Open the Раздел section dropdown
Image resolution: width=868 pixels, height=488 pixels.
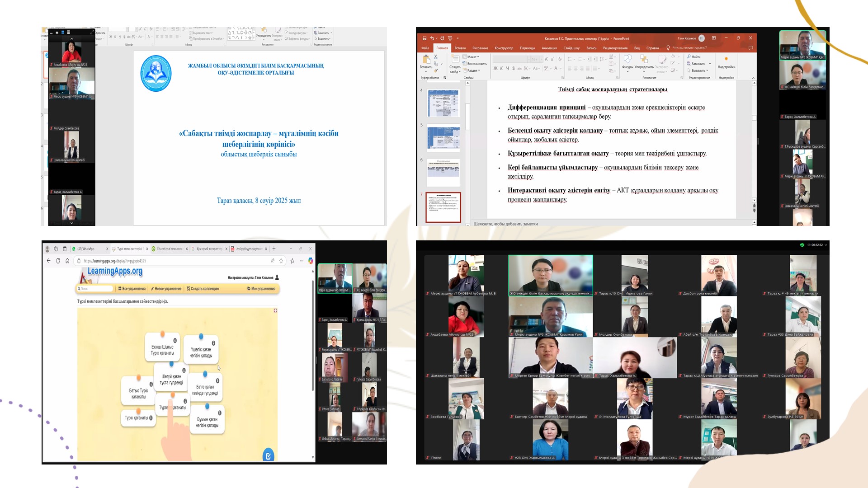pyautogui.click(x=472, y=70)
